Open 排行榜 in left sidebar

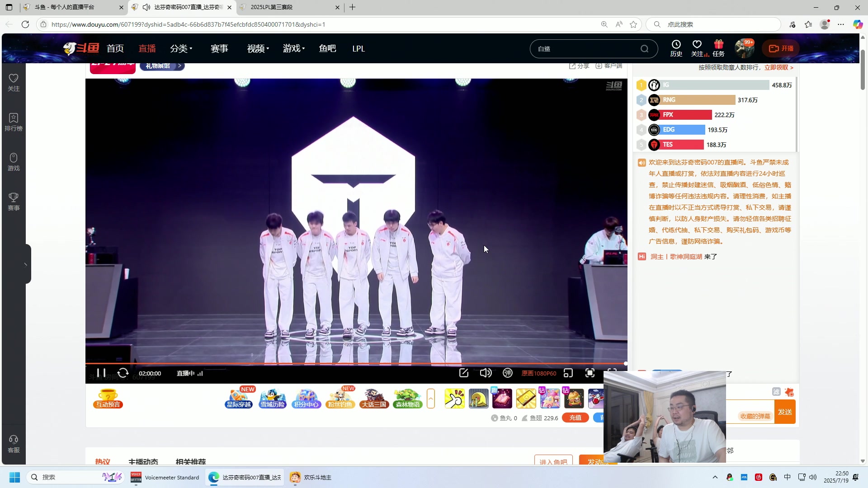pos(14,122)
